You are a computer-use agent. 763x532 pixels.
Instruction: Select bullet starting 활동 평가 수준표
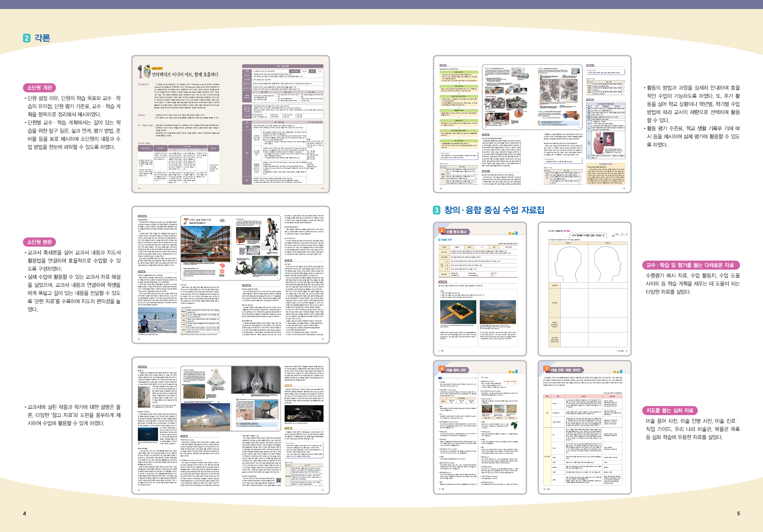click(x=692, y=136)
